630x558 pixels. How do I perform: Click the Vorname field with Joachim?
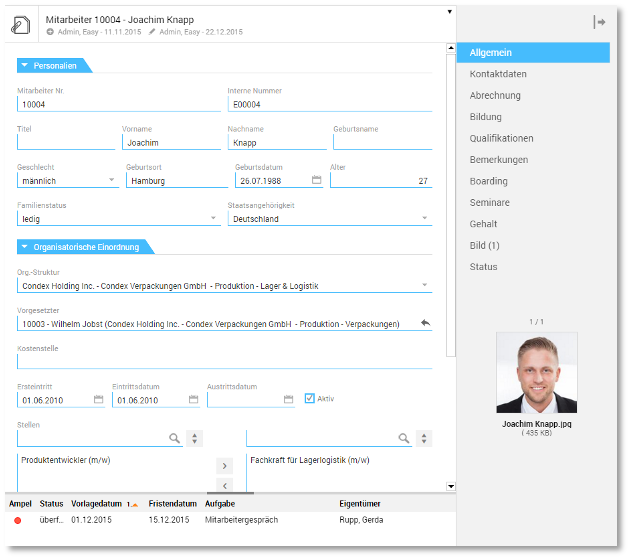click(x=172, y=143)
